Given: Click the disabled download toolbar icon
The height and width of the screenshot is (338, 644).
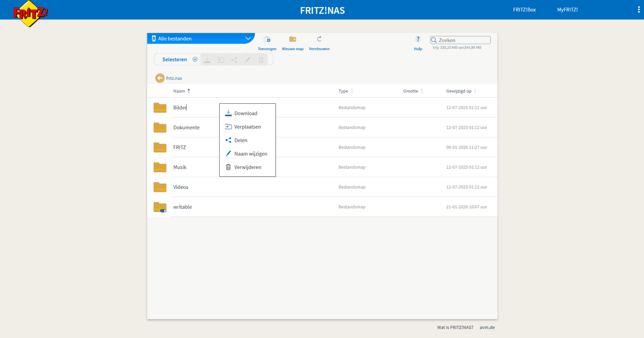Looking at the screenshot, I should [x=207, y=60].
